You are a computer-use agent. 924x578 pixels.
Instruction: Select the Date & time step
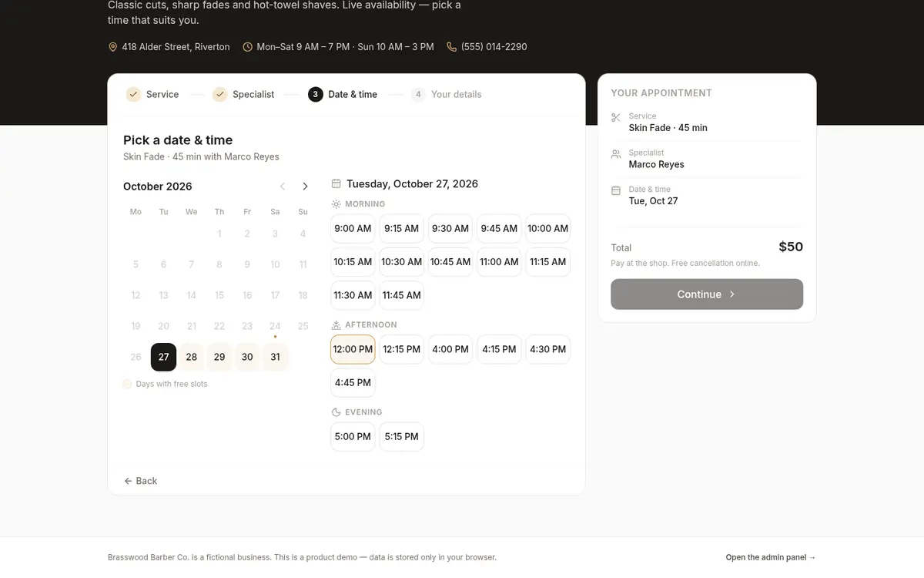(x=343, y=94)
